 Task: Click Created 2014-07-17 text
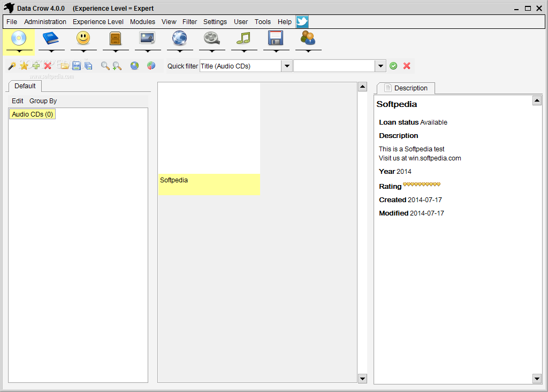click(410, 200)
